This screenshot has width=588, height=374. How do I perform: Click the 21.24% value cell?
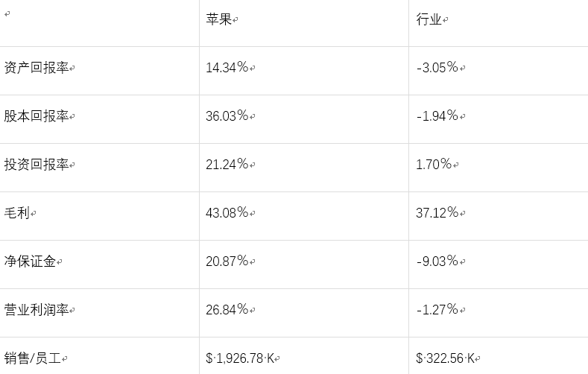[x=227, y=165]
